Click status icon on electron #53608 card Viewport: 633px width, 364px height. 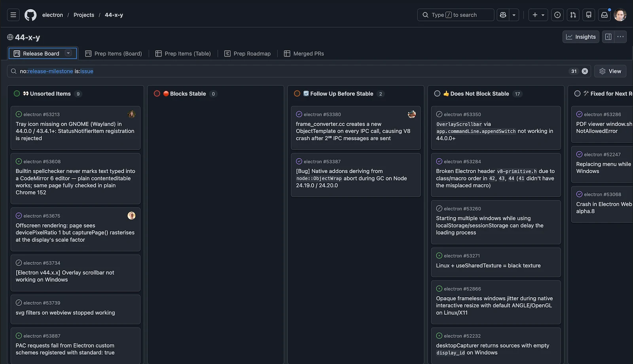click(19, 161)
